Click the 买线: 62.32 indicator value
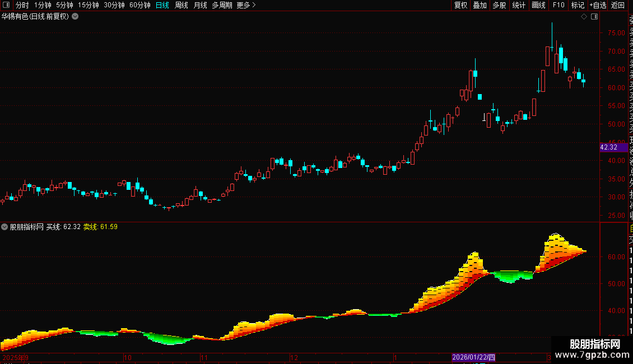The image size is (633, 364). 63,227
